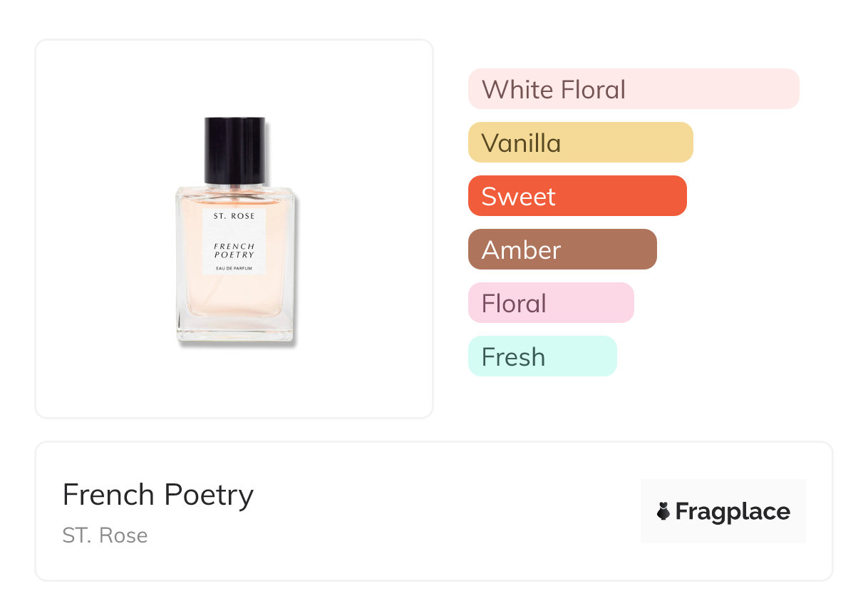Open the Fragplace wordmark link
This screenshot has height=616, width=868.
click(x=733, y=511)
